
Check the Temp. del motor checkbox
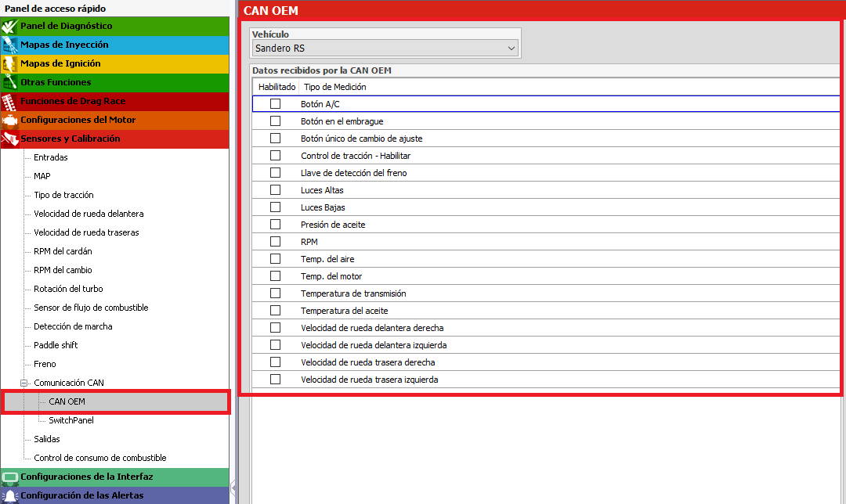click(x=275, y=276)
